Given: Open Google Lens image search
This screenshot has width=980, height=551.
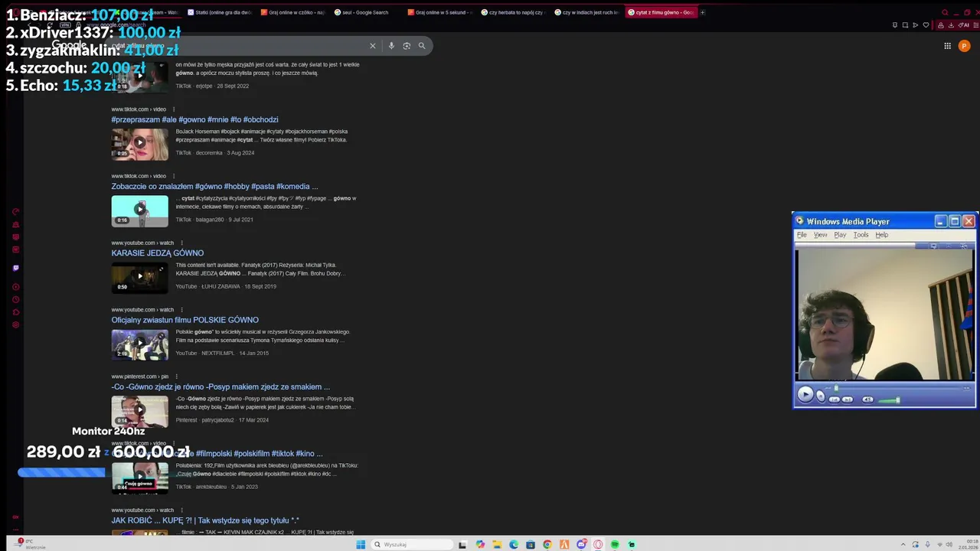Looking at the screenshot, I should point(407,46).
